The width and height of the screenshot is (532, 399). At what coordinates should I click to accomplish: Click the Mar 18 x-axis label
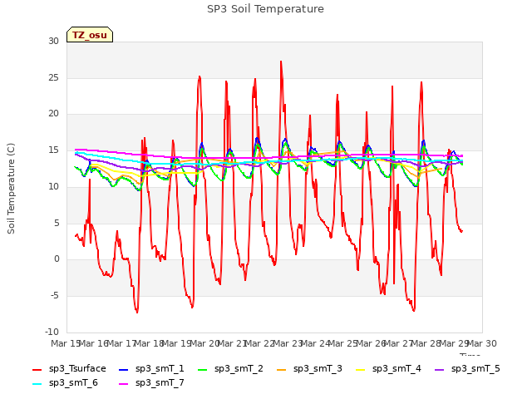[x=150, y=343]
